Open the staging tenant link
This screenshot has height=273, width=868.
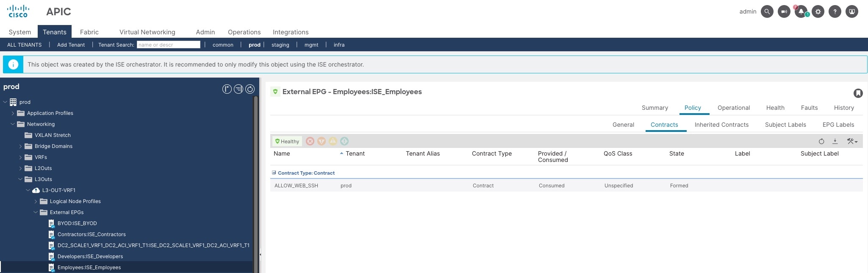(280, 45)
